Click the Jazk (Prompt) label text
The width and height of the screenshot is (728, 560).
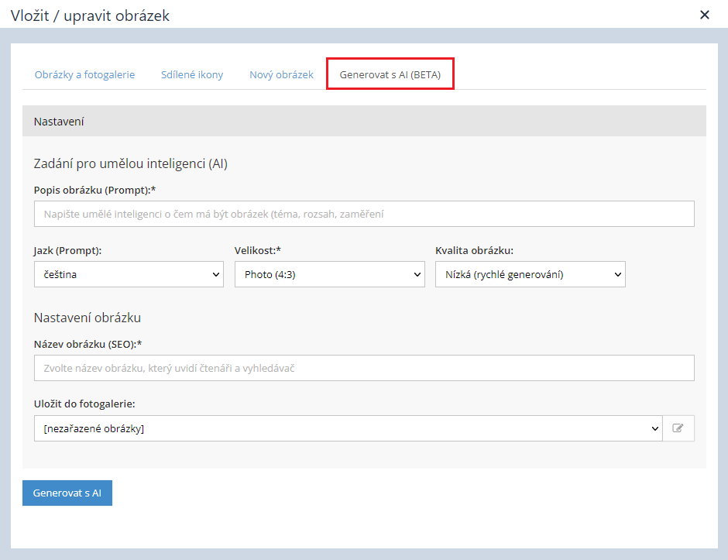click(x=68, y=250)
